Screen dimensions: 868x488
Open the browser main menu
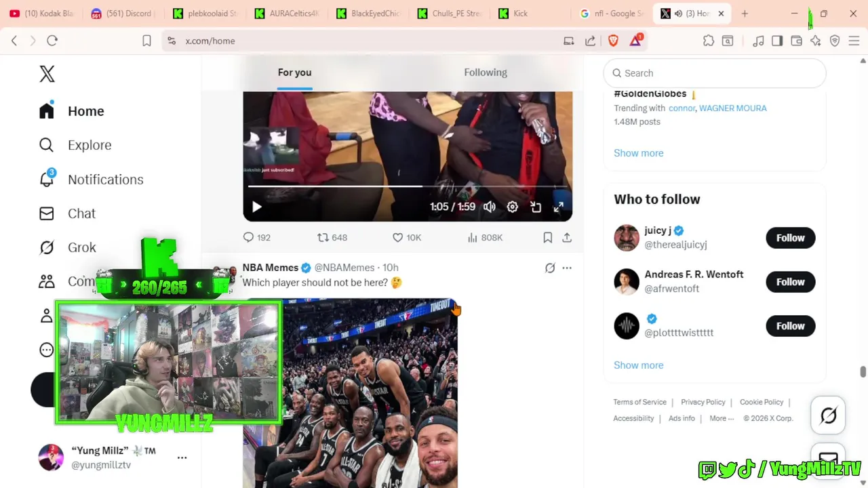(x=854, y=41)
